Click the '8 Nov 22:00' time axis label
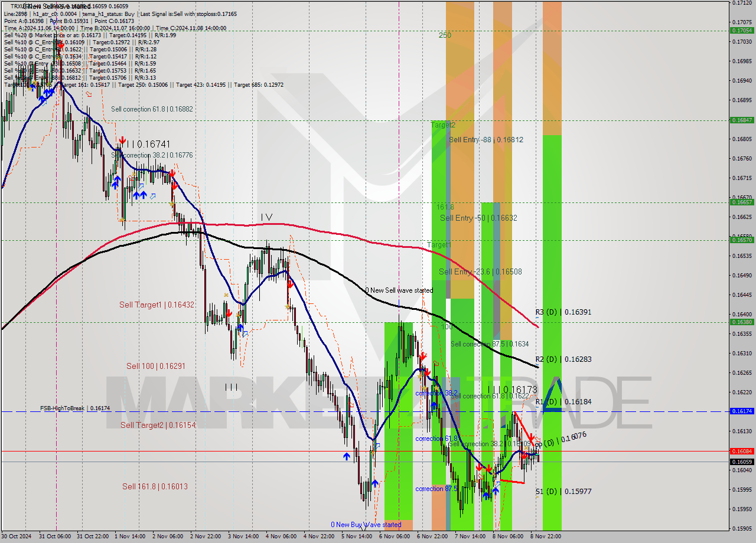Screen dimensions: 756x543 tap(546, 537)
